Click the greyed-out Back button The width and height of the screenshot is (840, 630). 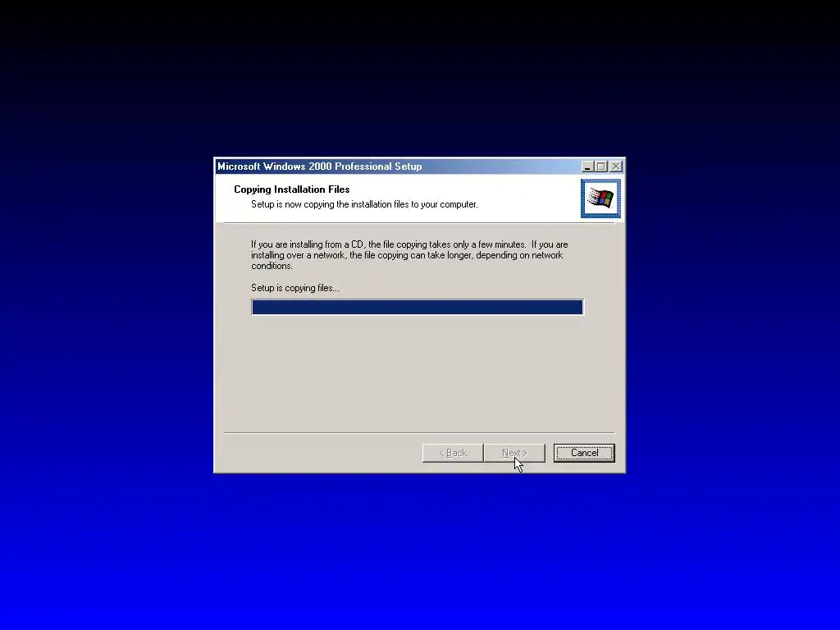pyautogui.click(x=453, y=453)
